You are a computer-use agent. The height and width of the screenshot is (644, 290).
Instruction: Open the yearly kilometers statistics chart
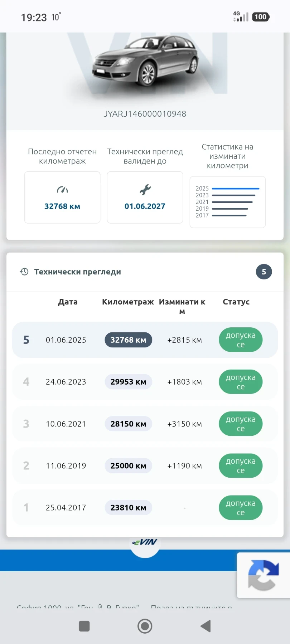point(228,202)
